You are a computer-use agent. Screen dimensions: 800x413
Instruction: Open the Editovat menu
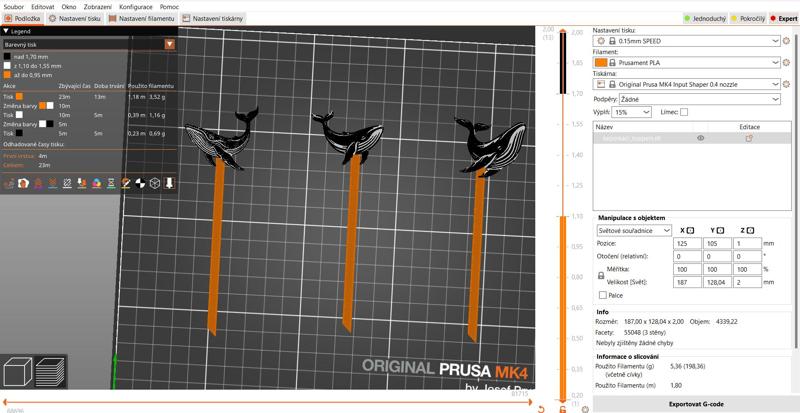(x=43, y=7)
